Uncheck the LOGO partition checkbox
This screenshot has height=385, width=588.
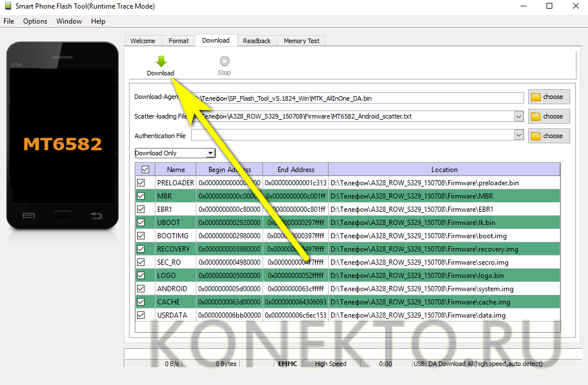coord(141,275)
